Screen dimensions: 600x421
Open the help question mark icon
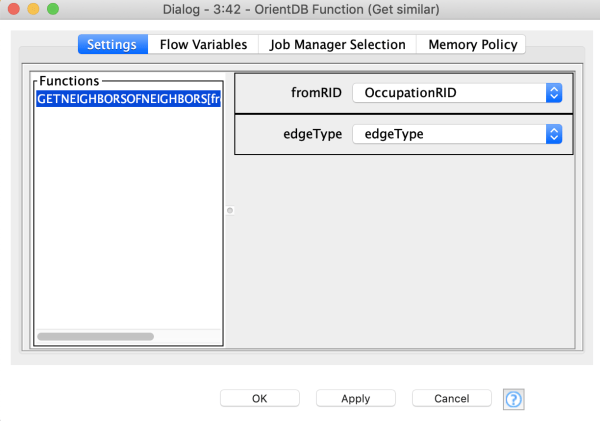(x=514, y=399)
